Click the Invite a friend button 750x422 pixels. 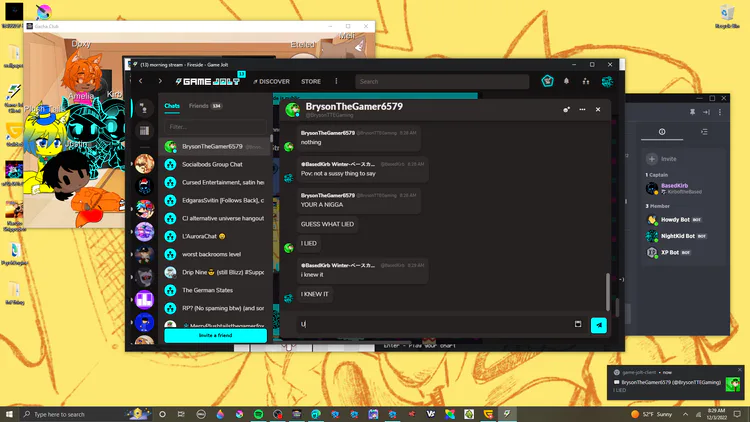pyautogui.click(x=215, y=335)
